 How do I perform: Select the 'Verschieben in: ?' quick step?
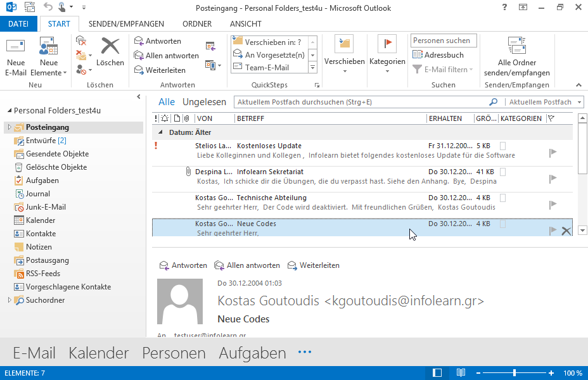[x=270, y=42]
